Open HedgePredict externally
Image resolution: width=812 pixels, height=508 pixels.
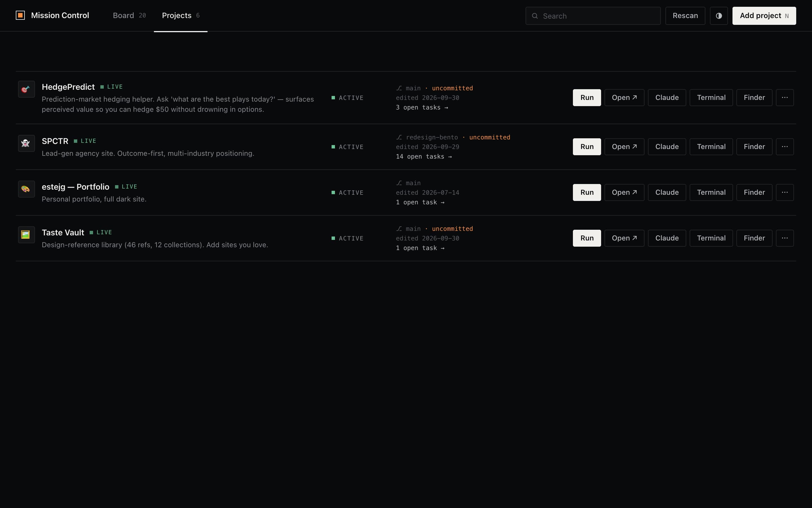pos(624,97)
